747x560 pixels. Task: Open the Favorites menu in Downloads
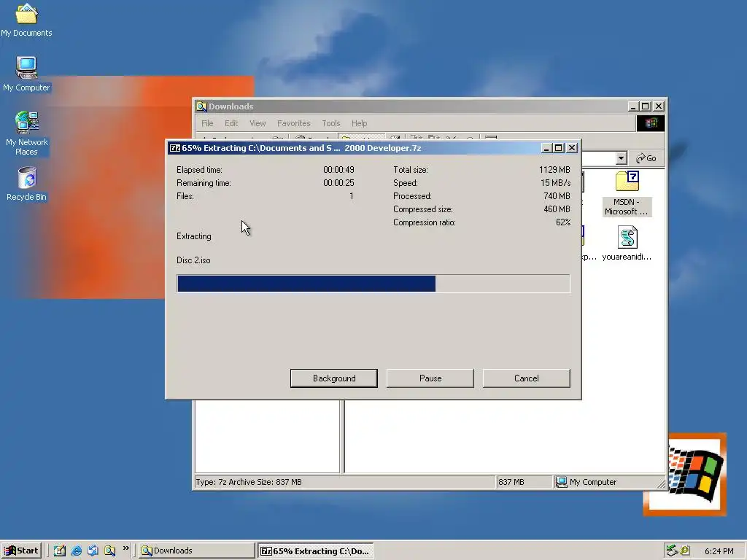[x=293, y=123]
